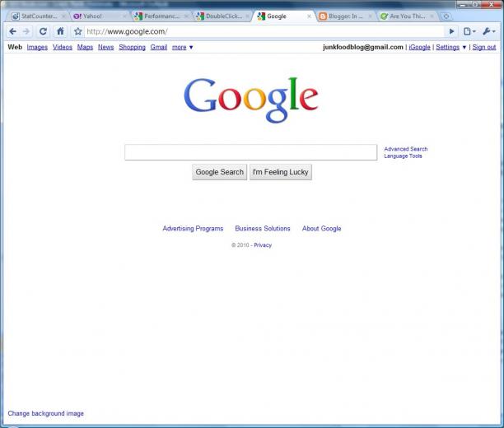Image resolution: width=504 pixels, height=428 pixels.
Task: Expand the Settings dropdown arrow
Action: (x=464, y=47)
